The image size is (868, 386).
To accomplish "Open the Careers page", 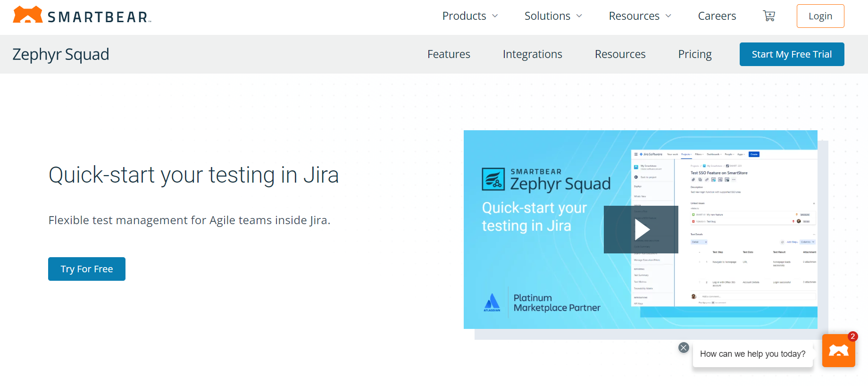I will click(x=717, y=16).
